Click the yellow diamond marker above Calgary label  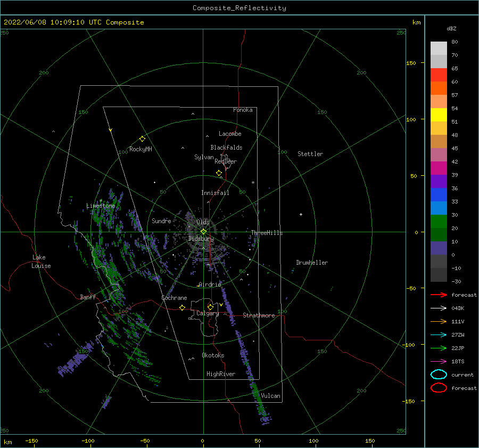(210, 307)
